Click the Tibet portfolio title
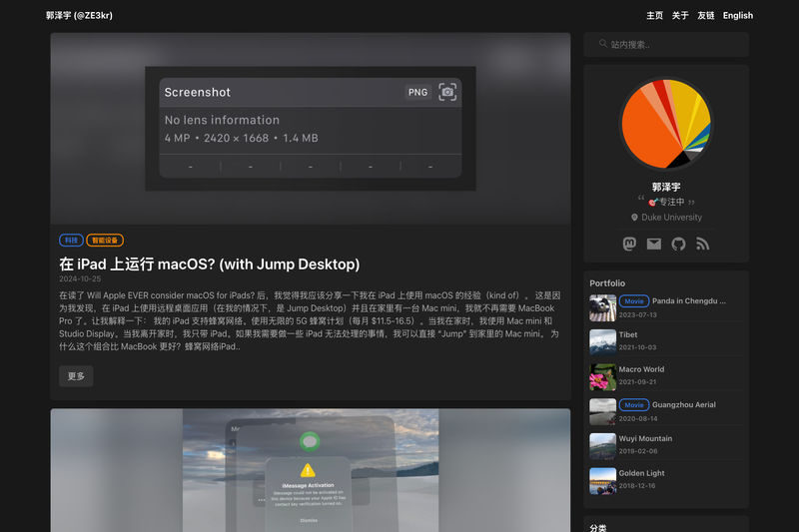This screenshot has height=532, width=799. click(628, 334)
